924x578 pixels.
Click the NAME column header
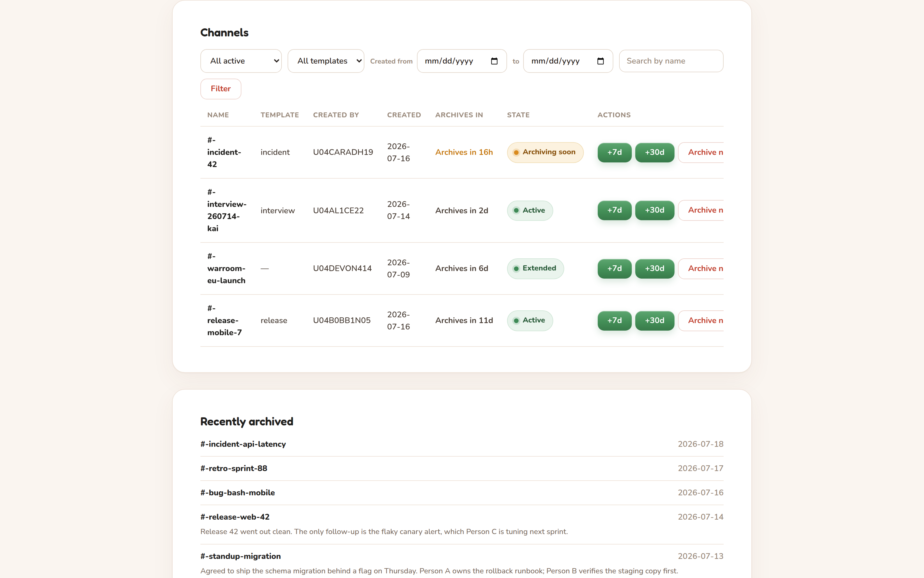tap(218, 115)
